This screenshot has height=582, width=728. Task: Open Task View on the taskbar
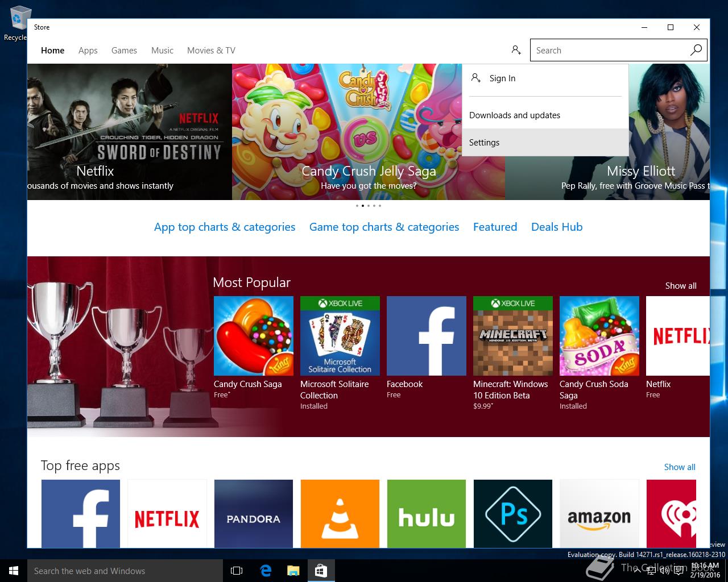[237, 571]
